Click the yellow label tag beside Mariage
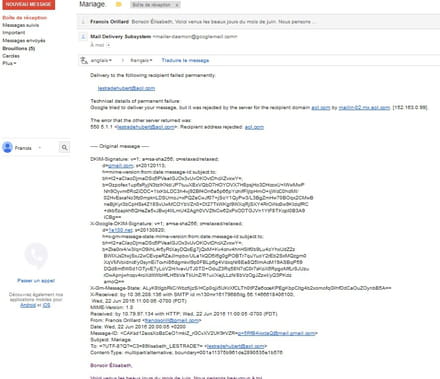The height and width of the screenshot is (379, 440). [x=118, y=5]
